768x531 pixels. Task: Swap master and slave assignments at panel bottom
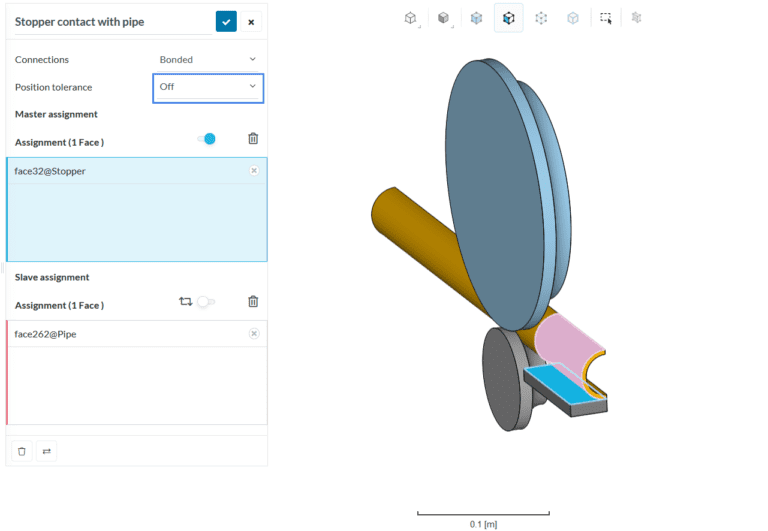(46, 452)
